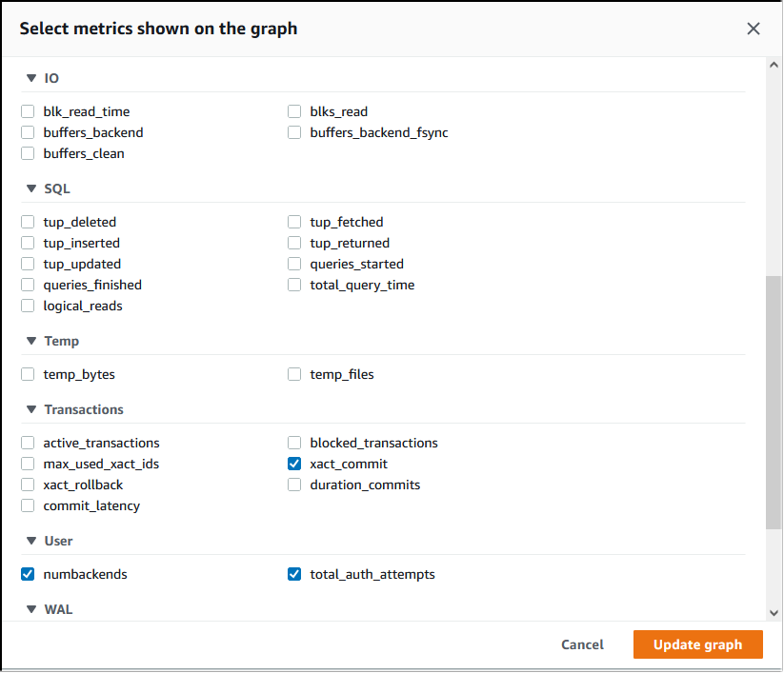784x673 pixels.
Task: Select the temp_bytes checkbox
Action: (28, 374)
